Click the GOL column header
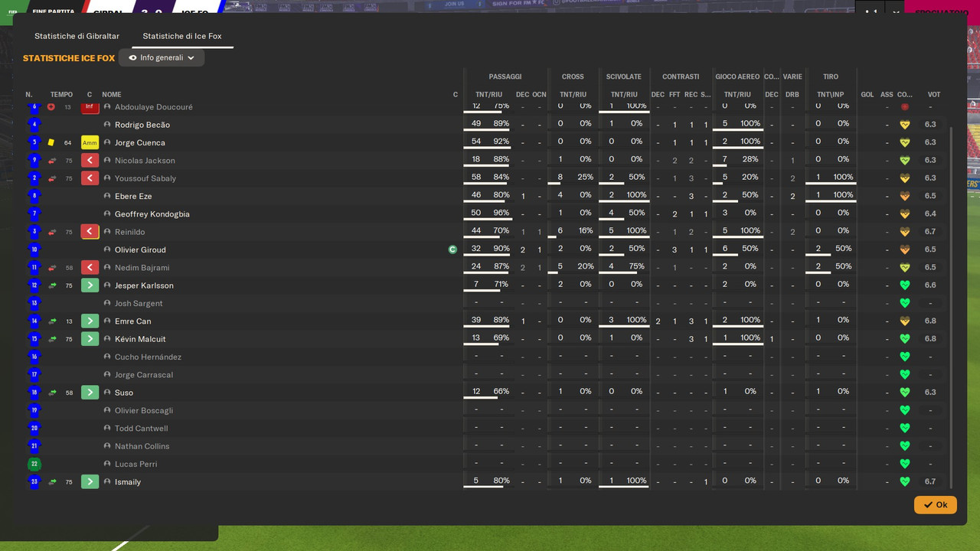980x551 pixels. (x=867, y=95)
